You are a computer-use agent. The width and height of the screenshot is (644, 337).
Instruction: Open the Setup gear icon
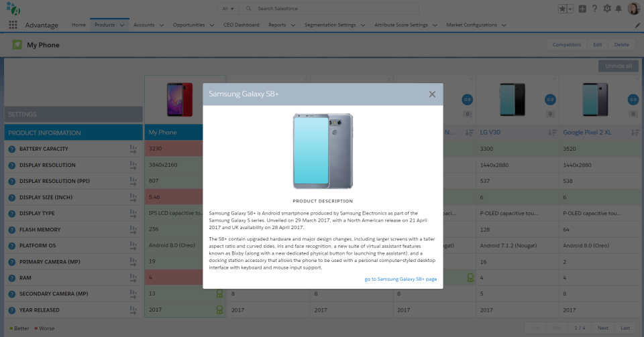[x=606, y=9]
